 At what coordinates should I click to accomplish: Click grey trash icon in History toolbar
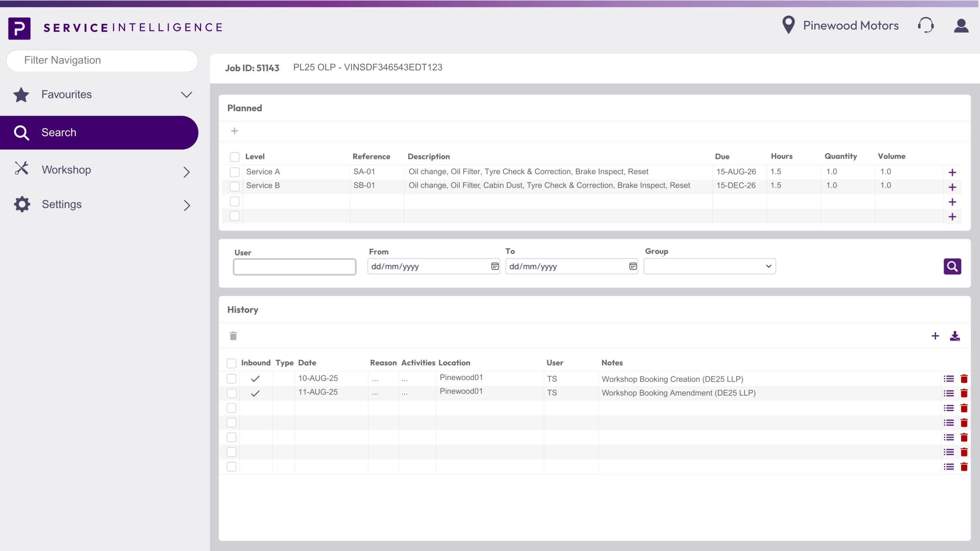point(233,336)
